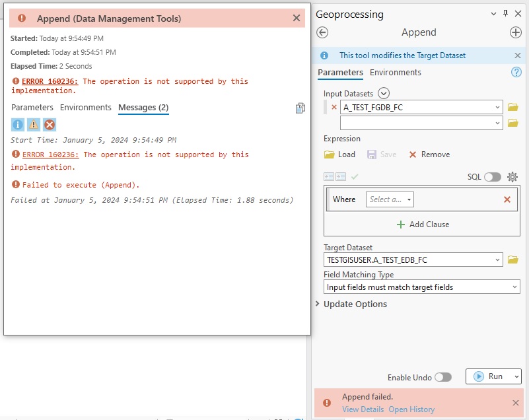Viewport: 529px width, 420px height.
Task: Browse for an Input Dataset file
Action: (513, 106)
